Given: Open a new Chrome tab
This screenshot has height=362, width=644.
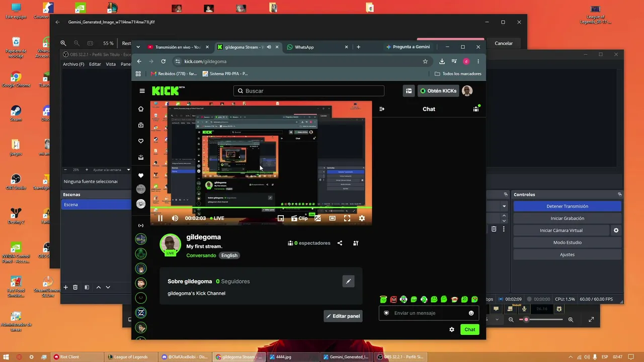Looking at the screenshot, I should (x=358, y=47).
